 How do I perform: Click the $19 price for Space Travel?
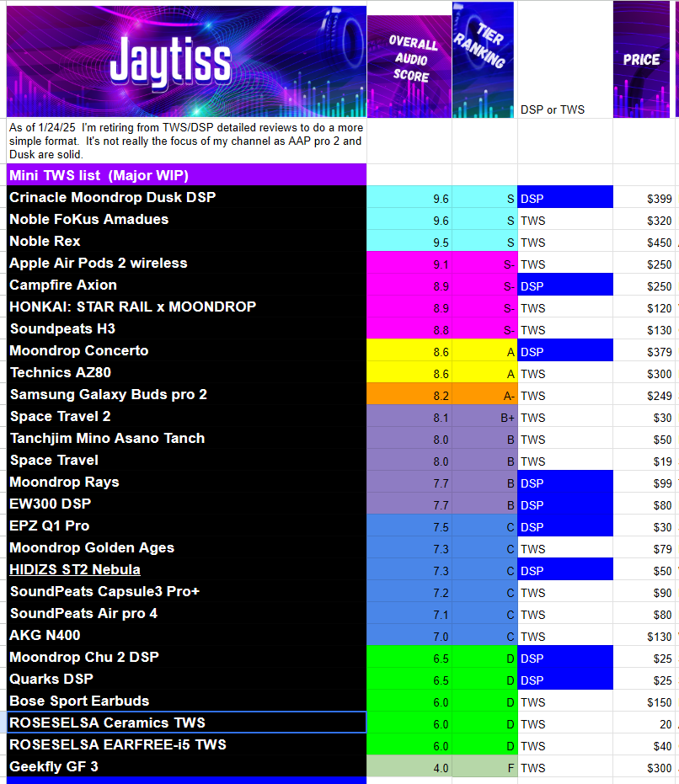[644, 461]
